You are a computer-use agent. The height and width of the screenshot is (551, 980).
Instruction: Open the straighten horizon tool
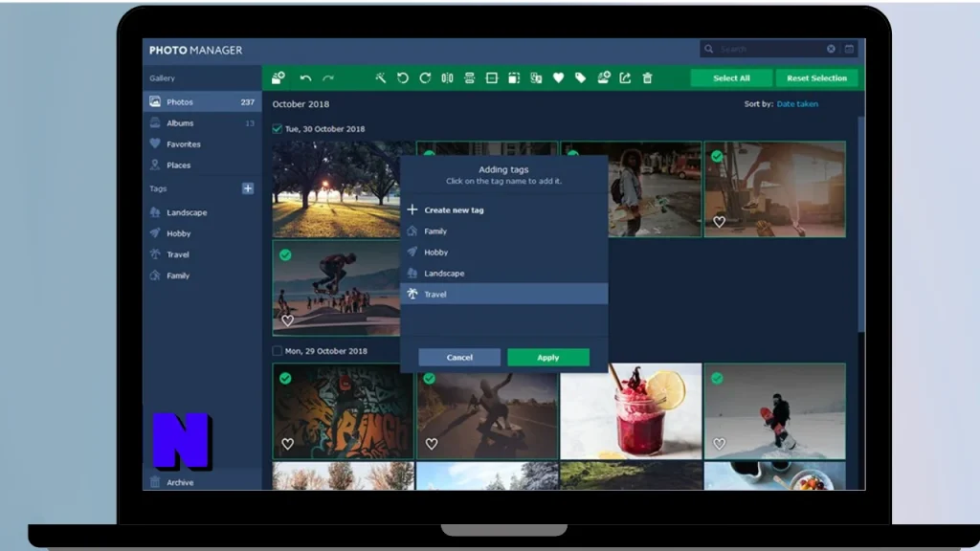tap(491, 77)
